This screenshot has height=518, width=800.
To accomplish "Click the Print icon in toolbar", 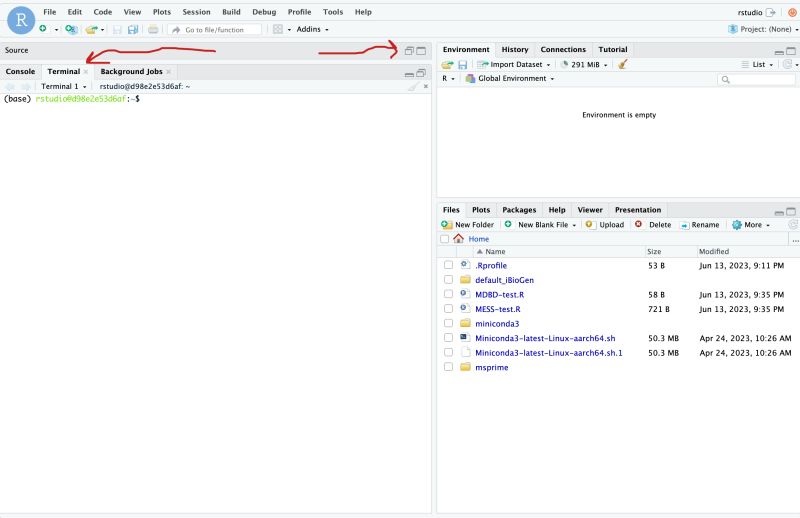I will [x=153, y=30].
